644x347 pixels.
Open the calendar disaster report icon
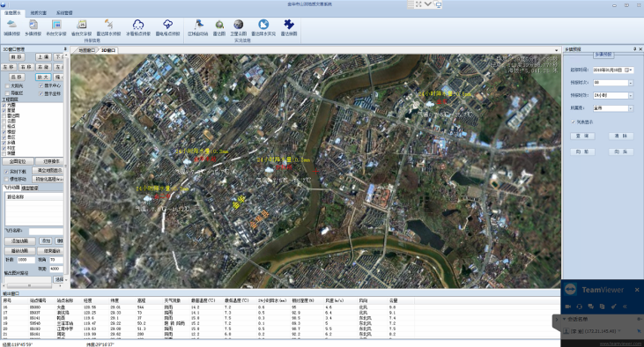click(x=81, y=25)
